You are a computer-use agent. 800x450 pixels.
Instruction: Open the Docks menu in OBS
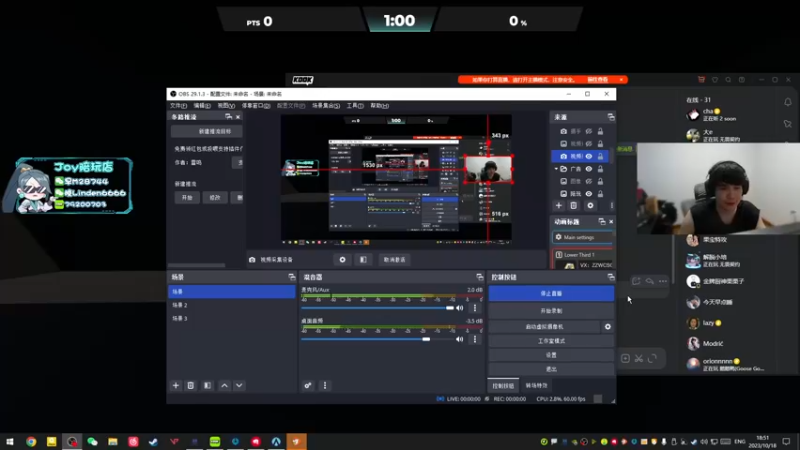(x=256, y=106)
